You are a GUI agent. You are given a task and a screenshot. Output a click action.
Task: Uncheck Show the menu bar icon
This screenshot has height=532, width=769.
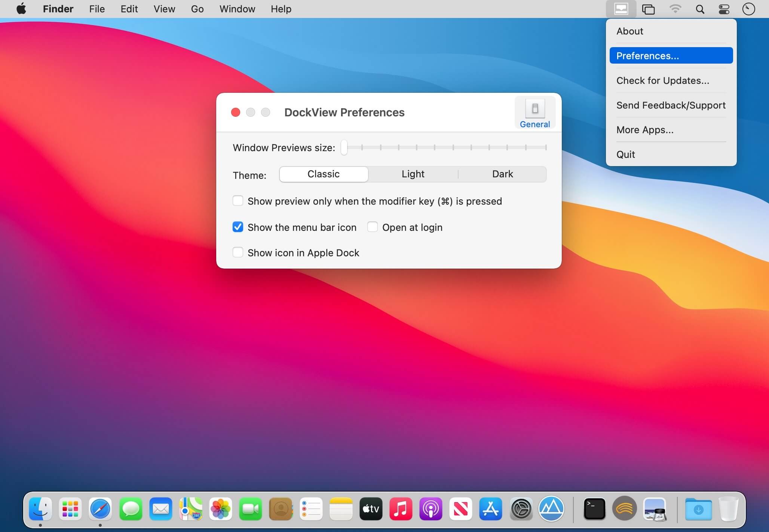pyautogui.click(x=238, y=227)
